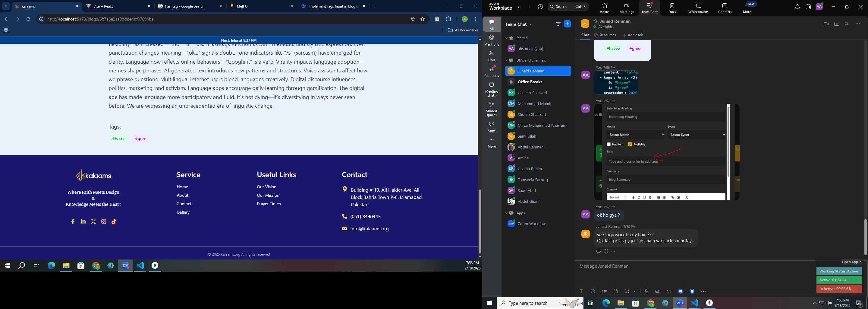Click Zoom history clock icon

coord(540,7)
